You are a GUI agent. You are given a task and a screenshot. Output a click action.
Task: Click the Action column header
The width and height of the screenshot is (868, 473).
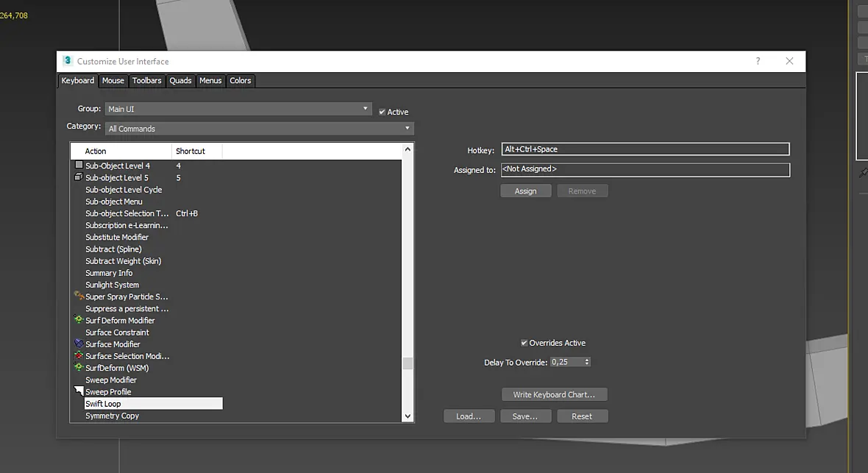[x=121, y=152]
